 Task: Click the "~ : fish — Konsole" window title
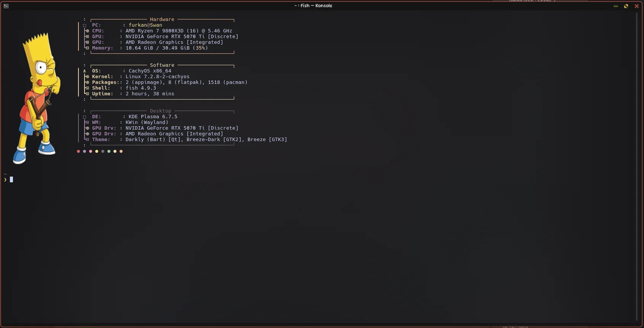tap(313, 6)
